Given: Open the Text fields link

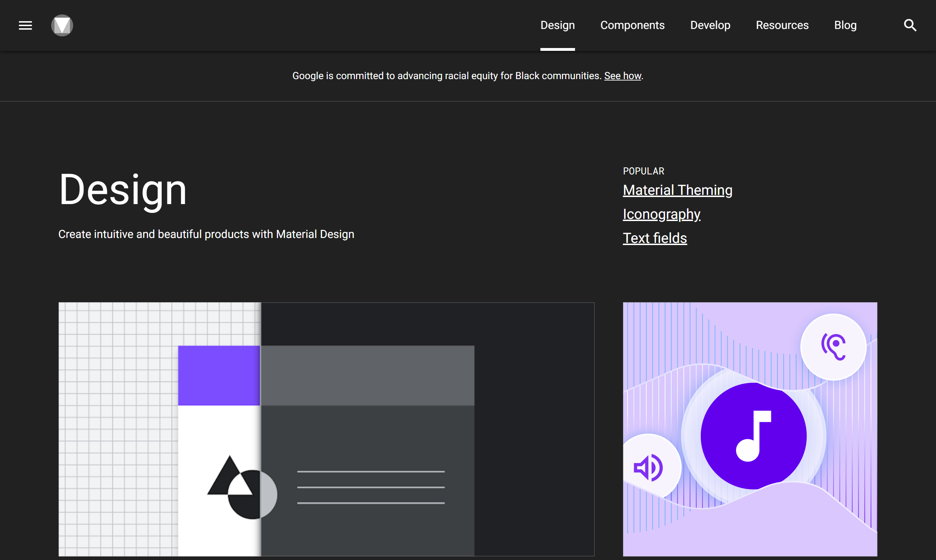Looking at the screenshot, I should (655, 238).
